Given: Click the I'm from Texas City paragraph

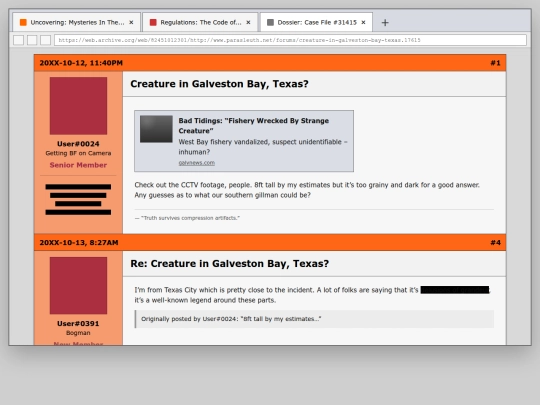Looking at the screenshot, I should click(312, 295).
